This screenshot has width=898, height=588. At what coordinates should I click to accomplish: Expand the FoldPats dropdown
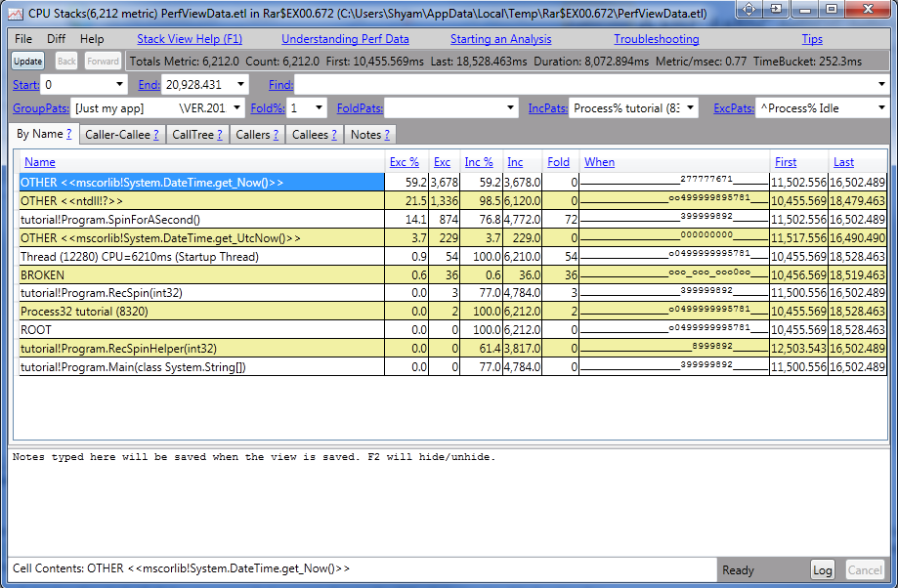point(510,107)
